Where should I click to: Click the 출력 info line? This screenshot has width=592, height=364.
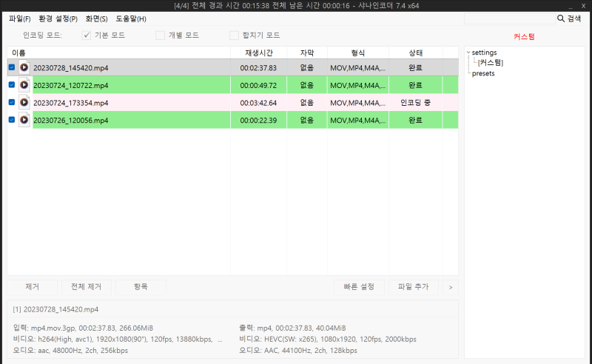(x=292, y=328)
